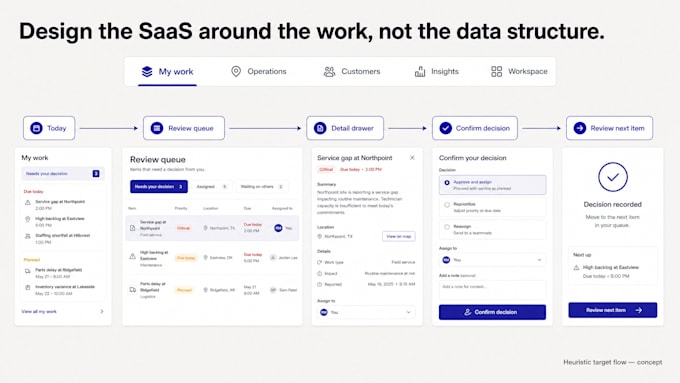This screenshot has height=383, width=680.
Task: Click the Critical priority badge in queue
Action: pyautogui.click(x=183, y=228)
